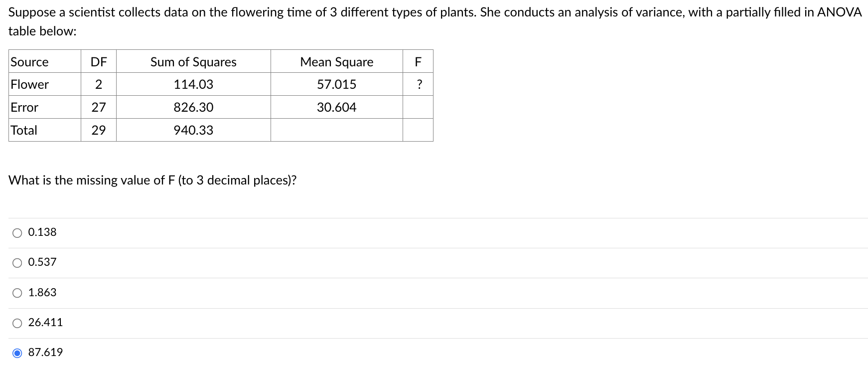Select the 114.03 table value
The height and width of the screenshot is (371, 868).
click(194, 84)
